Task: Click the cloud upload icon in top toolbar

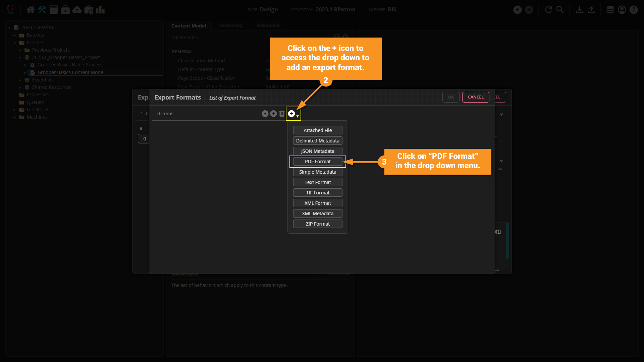Action: (x=77, y=10)
